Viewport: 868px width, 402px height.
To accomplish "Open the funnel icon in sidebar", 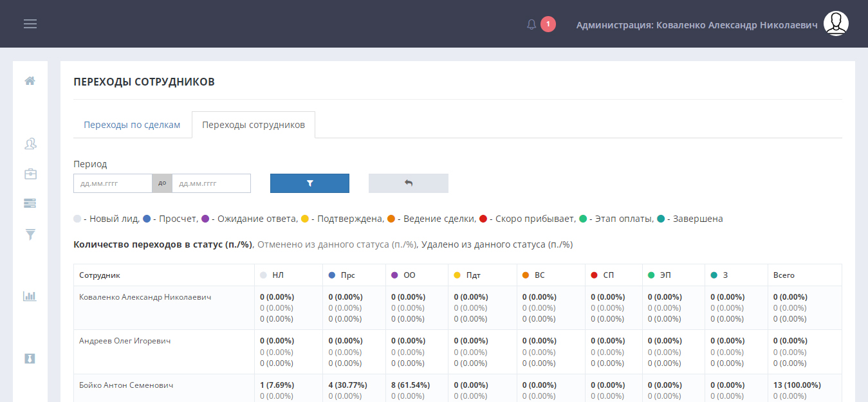I will [30, 234].
